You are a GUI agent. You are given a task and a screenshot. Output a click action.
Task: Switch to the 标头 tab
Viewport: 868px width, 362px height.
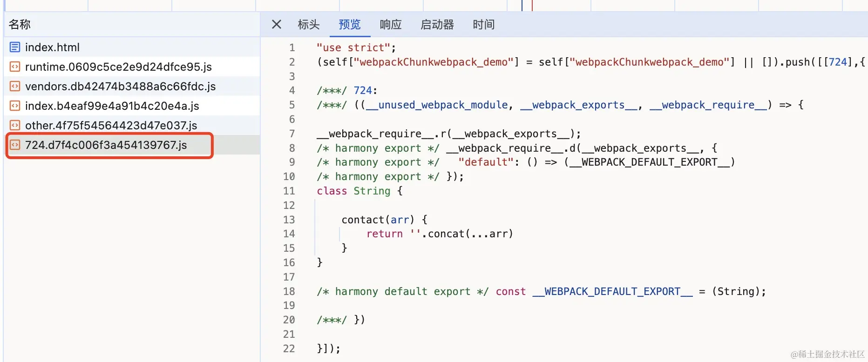pos(309,24)
